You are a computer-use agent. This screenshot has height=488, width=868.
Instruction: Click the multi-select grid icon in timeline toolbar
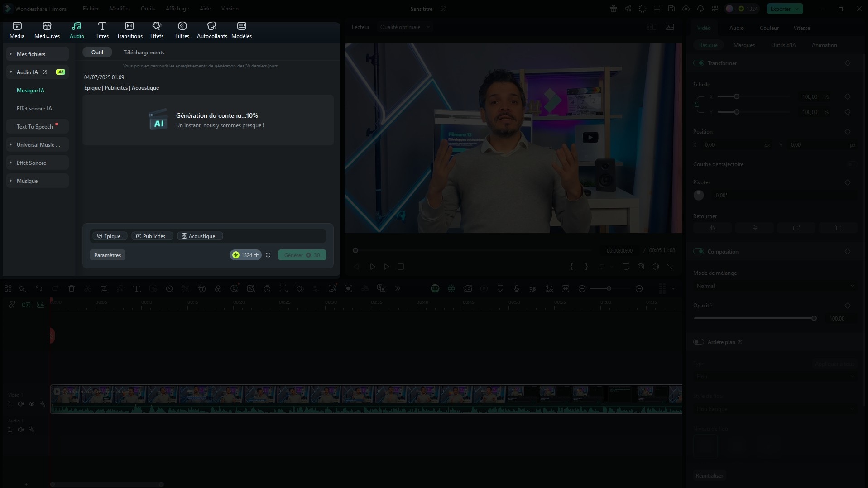point(8,288)
